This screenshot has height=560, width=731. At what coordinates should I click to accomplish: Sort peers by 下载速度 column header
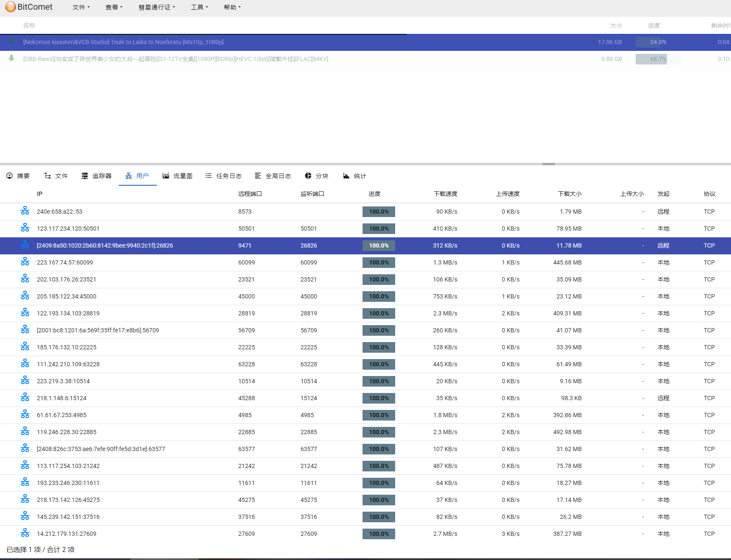[x=445, y=194]
